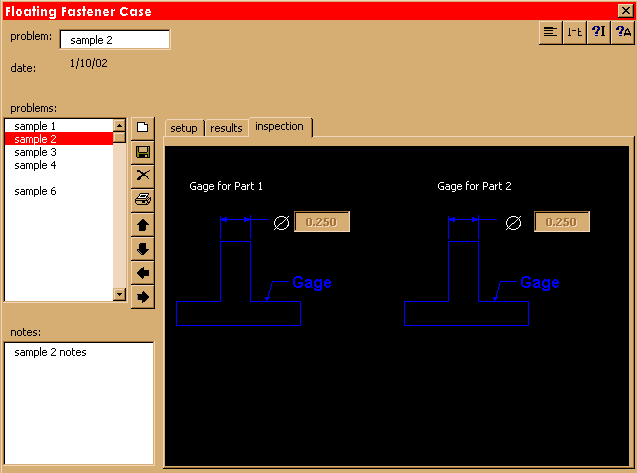Image resolution: width=637 pixels, height=473 pixels.
Task: Delete the problem using the X icon
Action: (143, 175)
